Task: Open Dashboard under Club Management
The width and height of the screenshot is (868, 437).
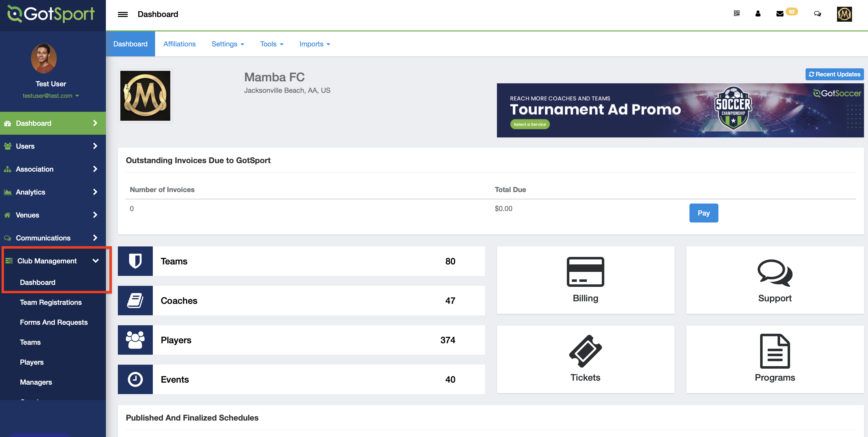Action: pos(37,282)
